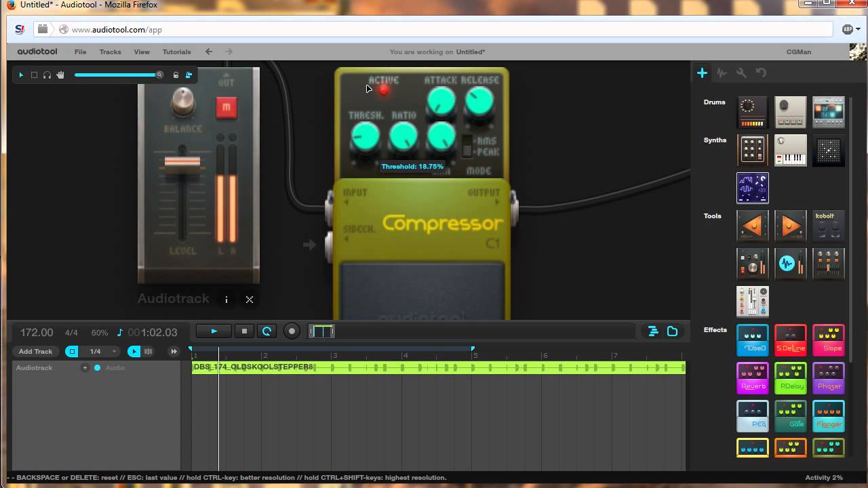
Task: Add the white mixer channel tool
Action: pyautogui.click(x=753, y=302)
